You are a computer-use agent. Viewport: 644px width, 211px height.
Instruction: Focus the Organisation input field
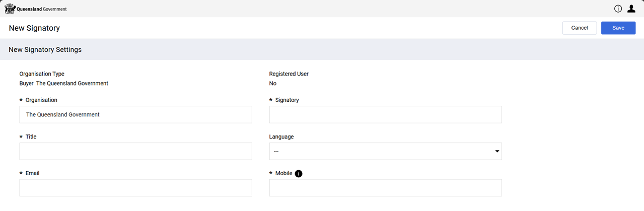coord(135,115)
